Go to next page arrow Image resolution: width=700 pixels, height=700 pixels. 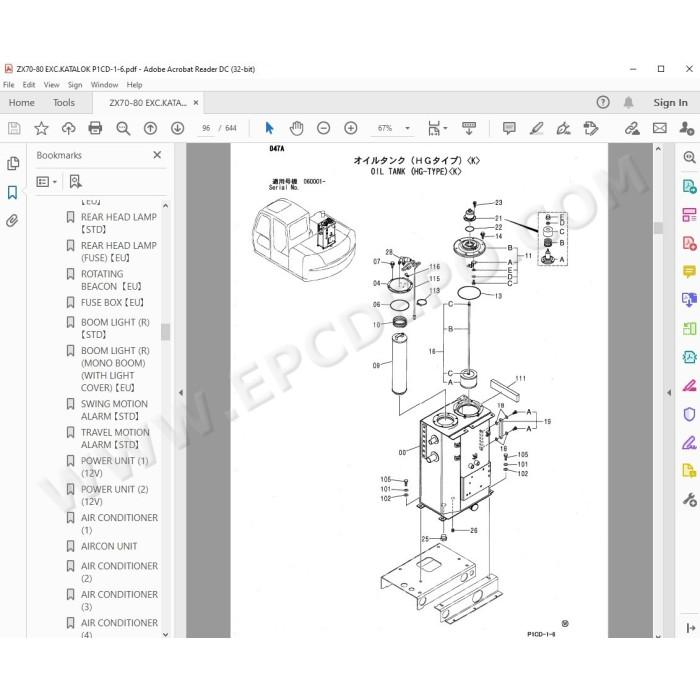click(x=177, y=129)
